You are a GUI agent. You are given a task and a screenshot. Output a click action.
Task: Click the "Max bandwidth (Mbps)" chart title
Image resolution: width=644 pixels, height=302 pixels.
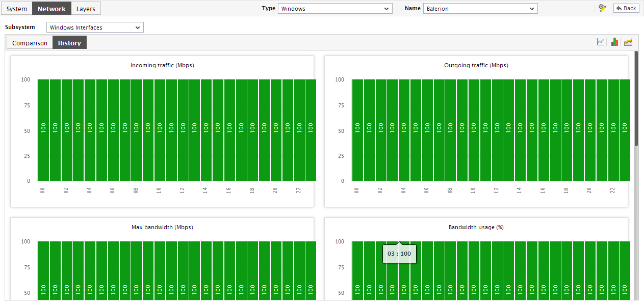coord(162,227)
